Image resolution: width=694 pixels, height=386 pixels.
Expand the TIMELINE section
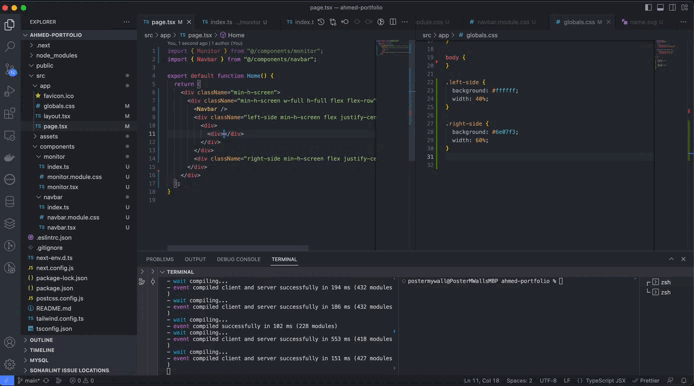point(79,350)
